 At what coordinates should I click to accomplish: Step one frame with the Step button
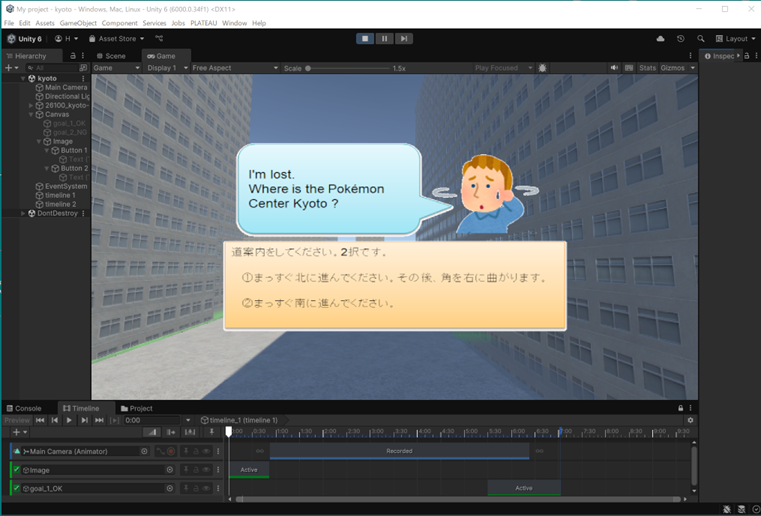point(403,38)
